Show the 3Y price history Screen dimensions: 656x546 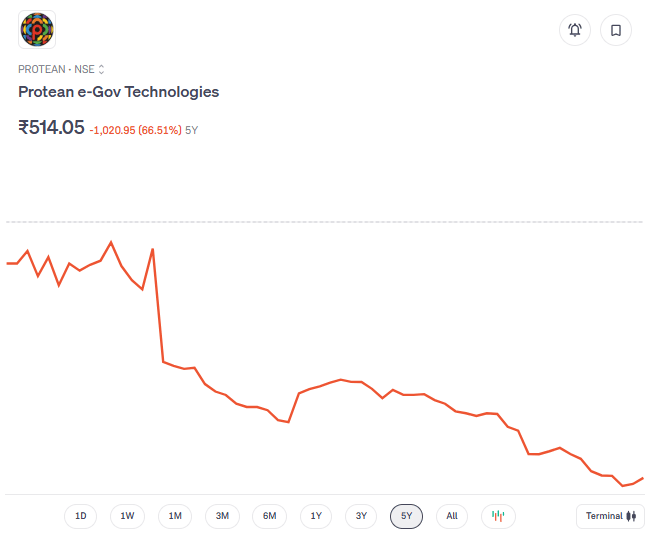pos(362,516)
